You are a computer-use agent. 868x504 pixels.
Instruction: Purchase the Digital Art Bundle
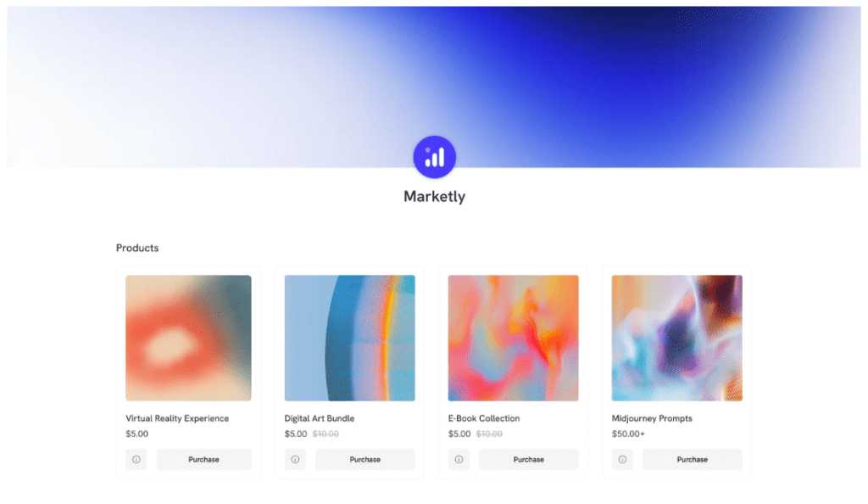click(365, 459)
